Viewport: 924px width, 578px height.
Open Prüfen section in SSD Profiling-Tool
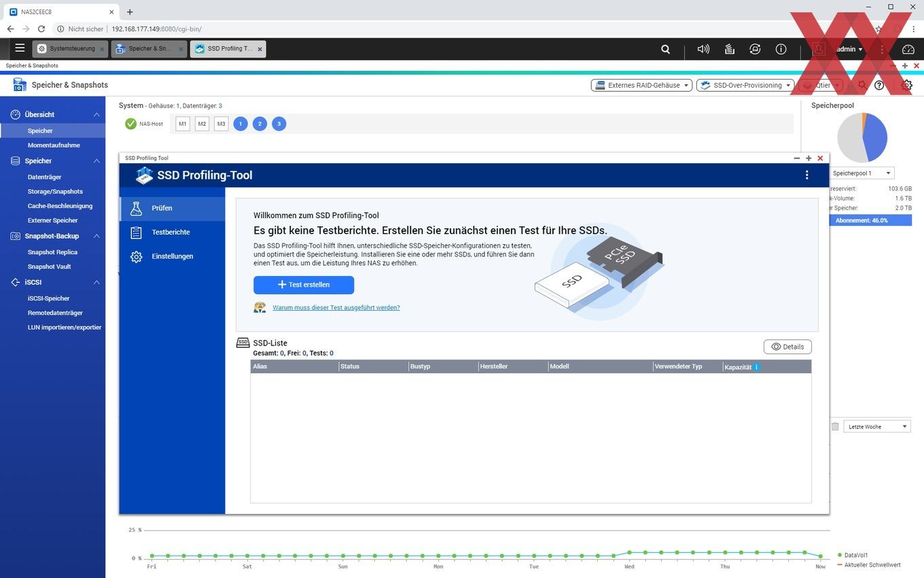coord(173,208)
